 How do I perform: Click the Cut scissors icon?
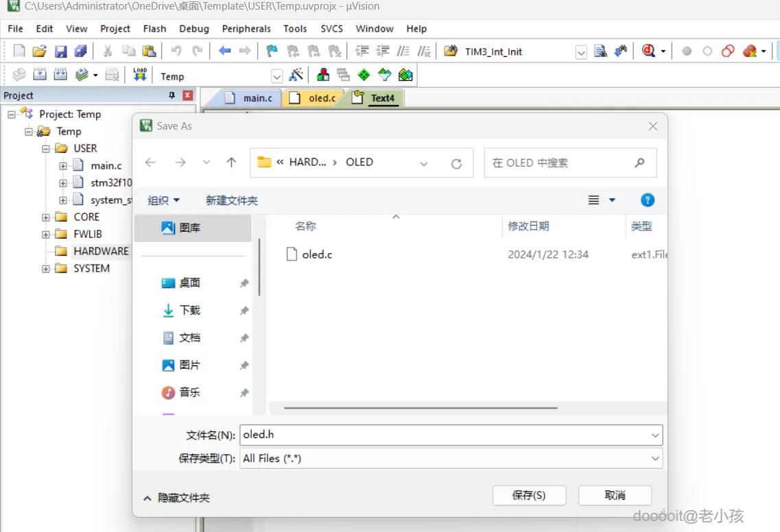(108, 51)
